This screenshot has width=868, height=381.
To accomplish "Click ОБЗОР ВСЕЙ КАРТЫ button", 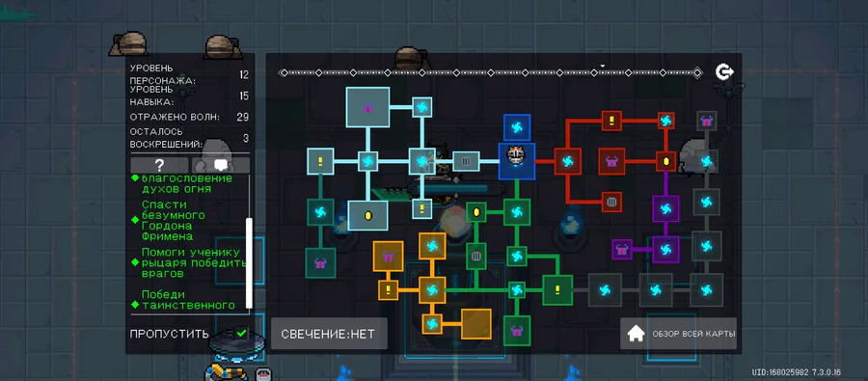I will 678,334.
